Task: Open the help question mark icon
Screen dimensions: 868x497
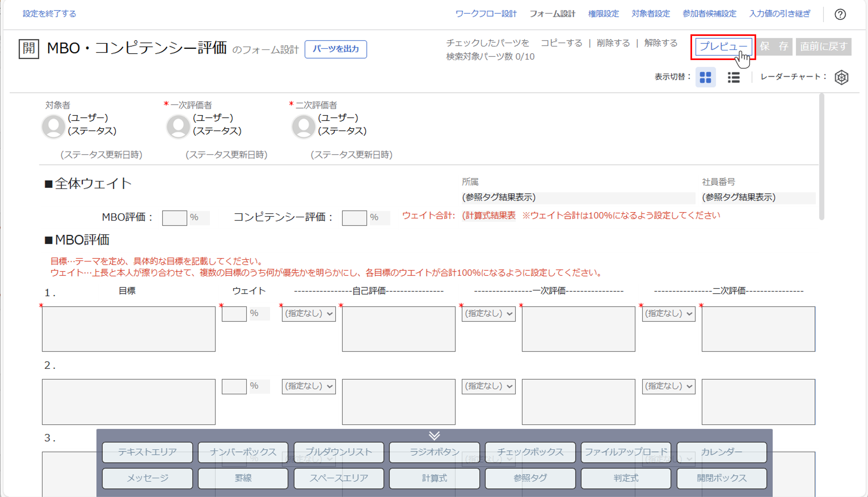Action: [840, 15]
